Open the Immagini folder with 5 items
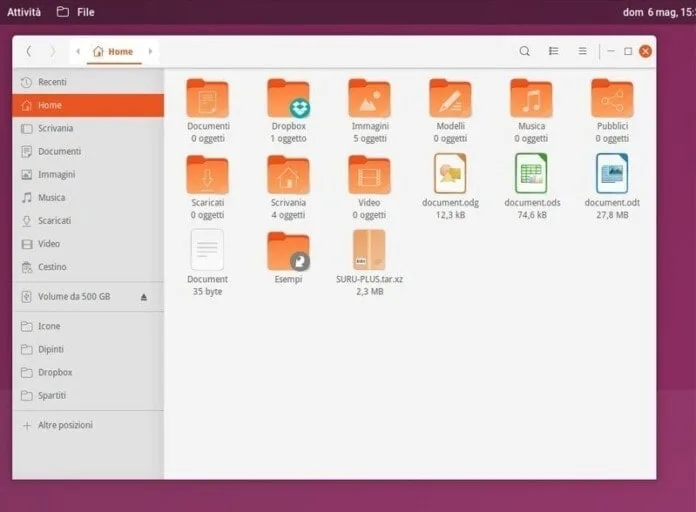Image resolution: width=696 pixels, height=512 pixels. pyautogui.click(x=369, y=99)
